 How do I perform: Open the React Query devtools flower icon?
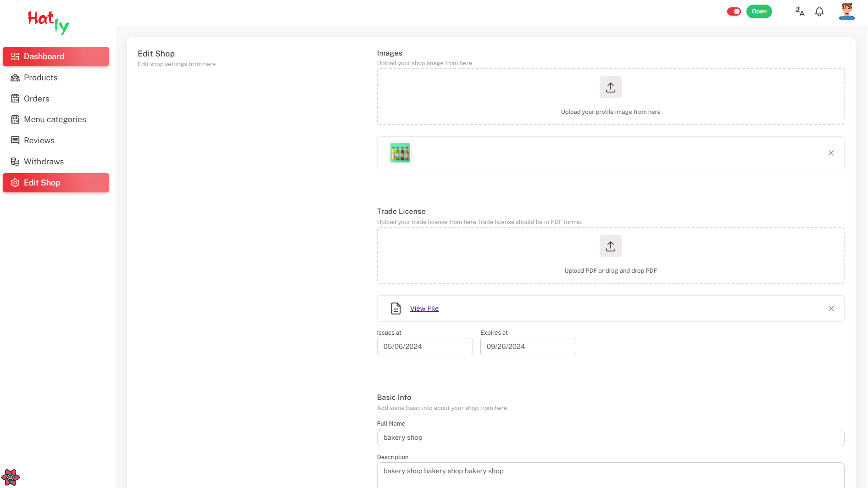coord(11,477)
